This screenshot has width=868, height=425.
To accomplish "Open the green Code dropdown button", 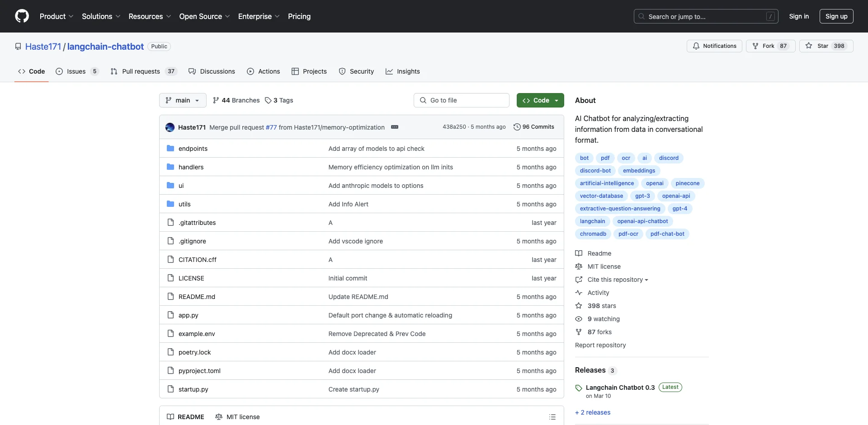I will 540,100.
